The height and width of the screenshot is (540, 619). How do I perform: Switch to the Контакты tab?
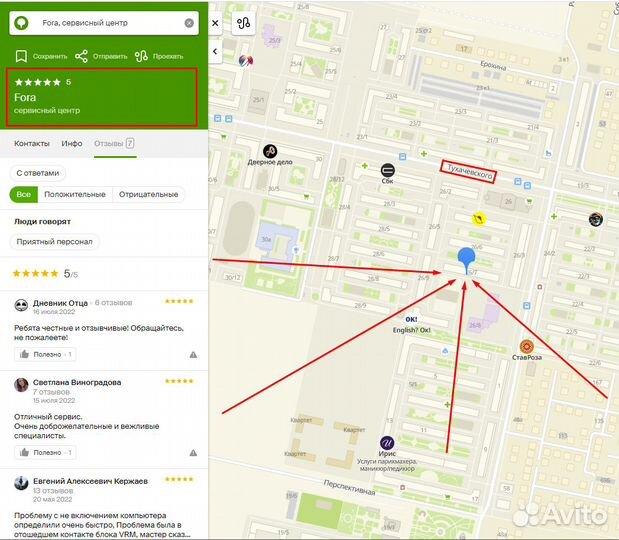(32, 144)
